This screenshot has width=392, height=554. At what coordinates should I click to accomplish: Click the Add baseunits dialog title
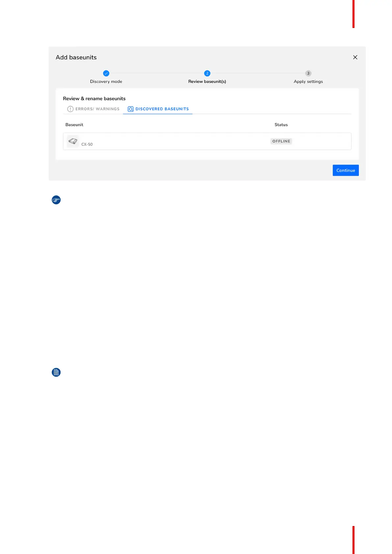pos(76,58)
